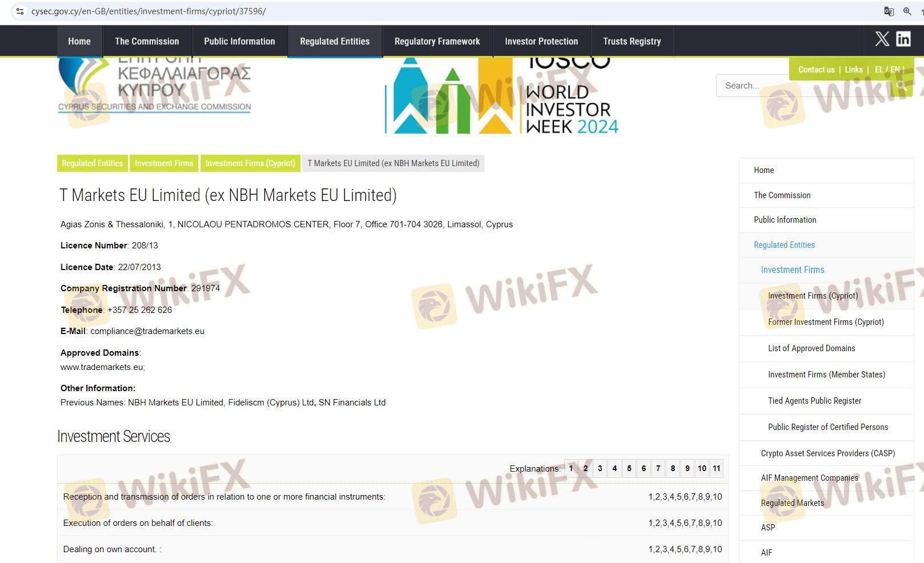Click Explanations button 7
Viewport: 924px width, 563px height.
[x=658, y=468]
